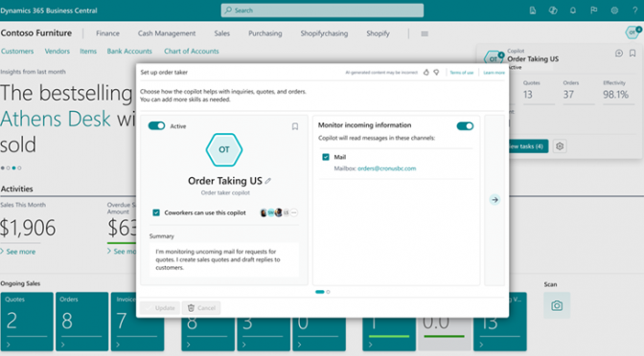Go to next setup page arrow

[494, 200]
